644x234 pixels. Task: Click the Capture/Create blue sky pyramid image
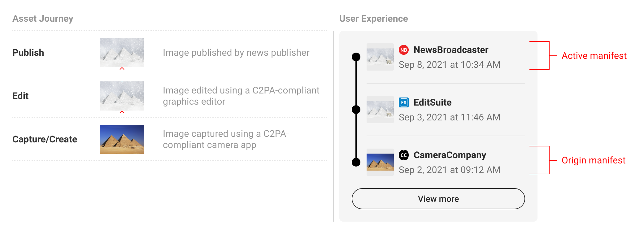pyautogui.click(x=122, y=139)
